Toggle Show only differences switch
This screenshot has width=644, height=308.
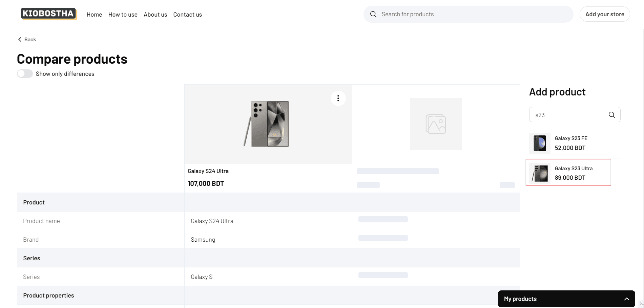tap(25, 74)
